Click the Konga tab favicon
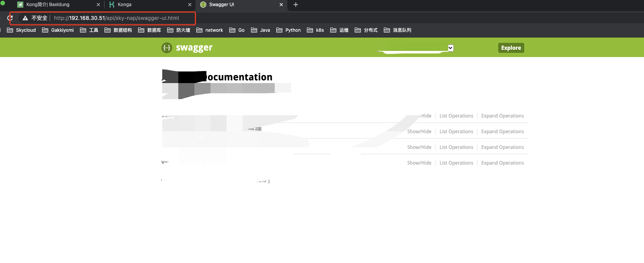Screen dimensions: 644x263 coord(112,5)
